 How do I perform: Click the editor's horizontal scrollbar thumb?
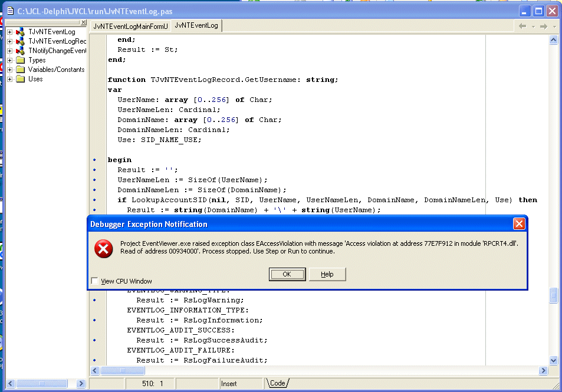pyautogui.click(x=123, y=370)
